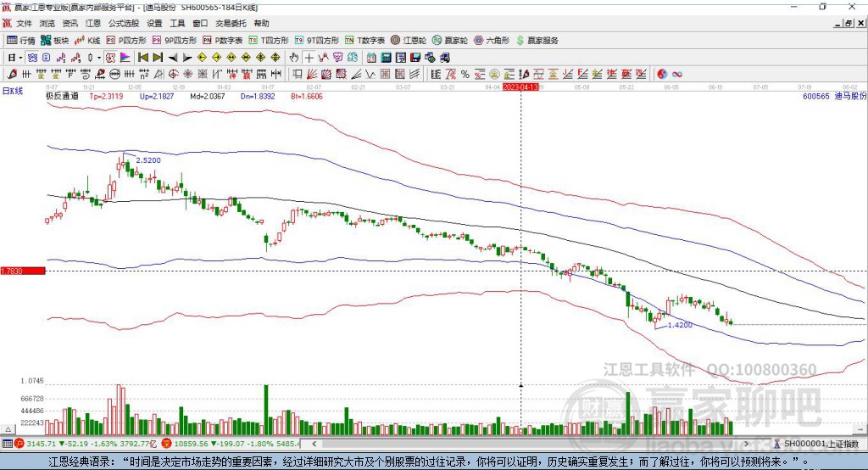The height and width of the screenshot is (470, 868).
Task: Click the blue infinity symbol icon
Action: [x=676, y=75]
